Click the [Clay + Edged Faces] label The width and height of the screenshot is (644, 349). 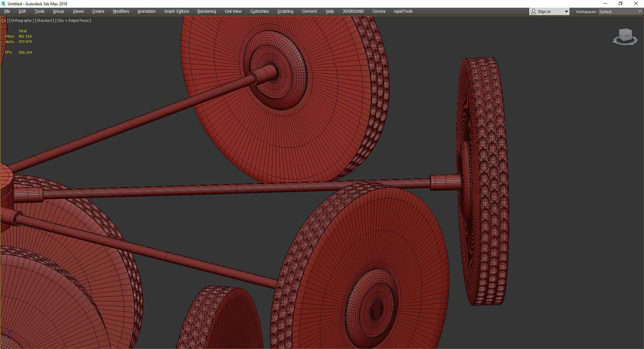click(73, 20)
